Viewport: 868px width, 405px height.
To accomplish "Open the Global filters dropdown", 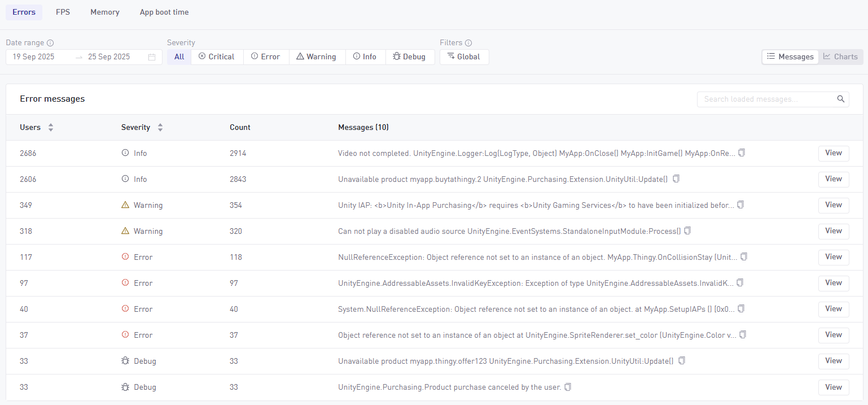I will tap(464, 57).
